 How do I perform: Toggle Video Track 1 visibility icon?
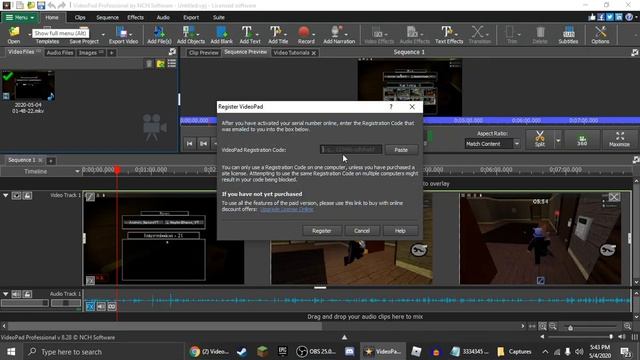pos(16,196)
